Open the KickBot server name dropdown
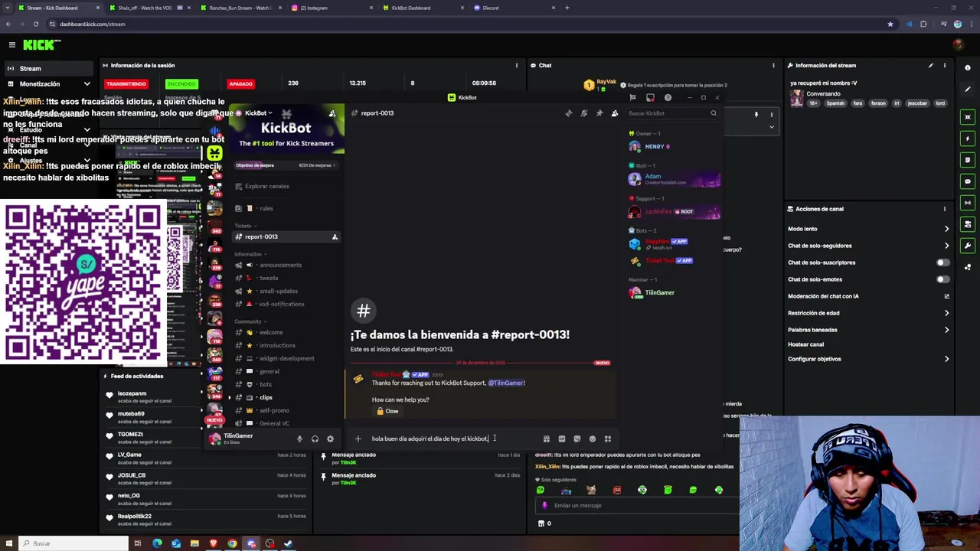Screen dimensions: 980x551 [x=258, y=113]
